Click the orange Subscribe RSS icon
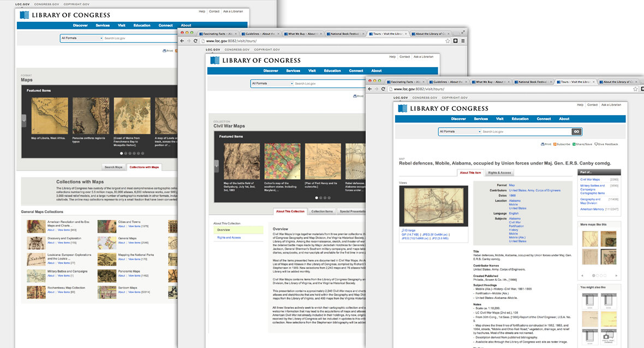Viewport: 644px width, 348px height. [556, 144]
